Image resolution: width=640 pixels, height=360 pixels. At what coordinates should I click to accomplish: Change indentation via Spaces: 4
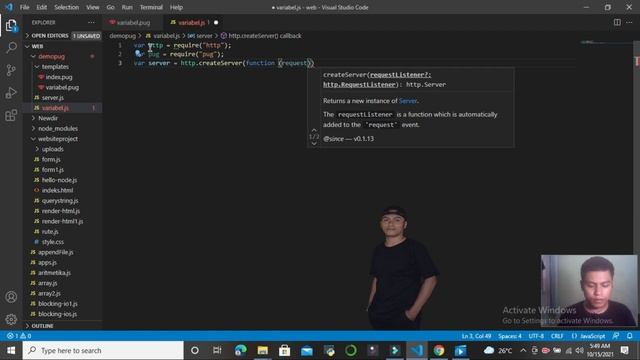510,336
